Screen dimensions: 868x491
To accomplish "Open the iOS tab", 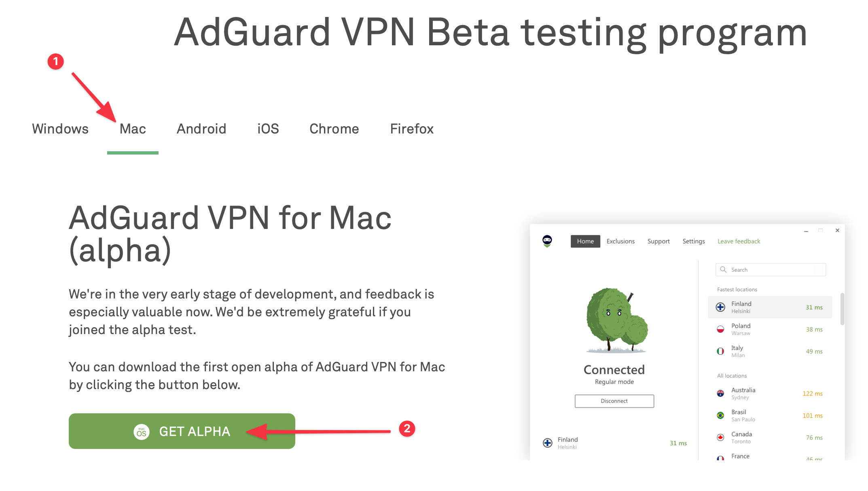I will pos(268,129).
